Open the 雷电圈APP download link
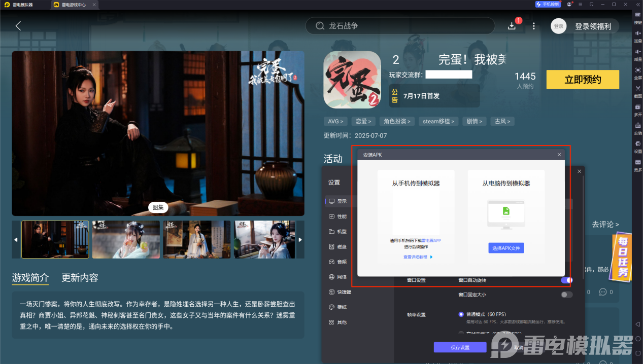Image resolution: width=643 pixels, height=364 pixels. pos(431,240)
